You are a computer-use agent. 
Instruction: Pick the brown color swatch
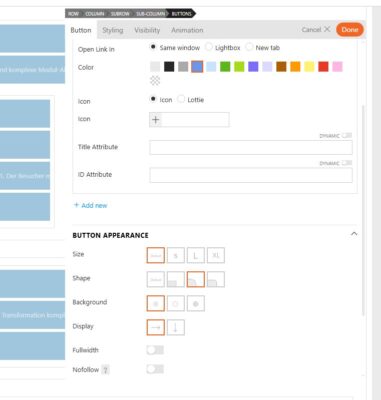281,67
